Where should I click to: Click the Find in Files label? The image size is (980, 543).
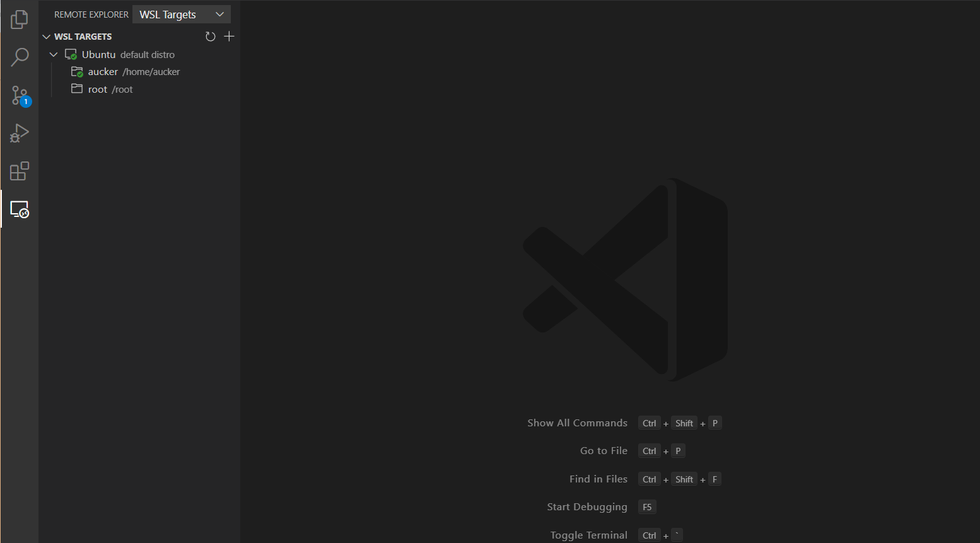[x=598, y=479]
